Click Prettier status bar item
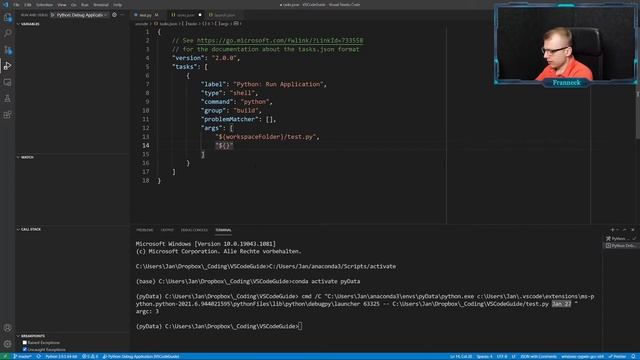640x360 pixels. [618, 356]
